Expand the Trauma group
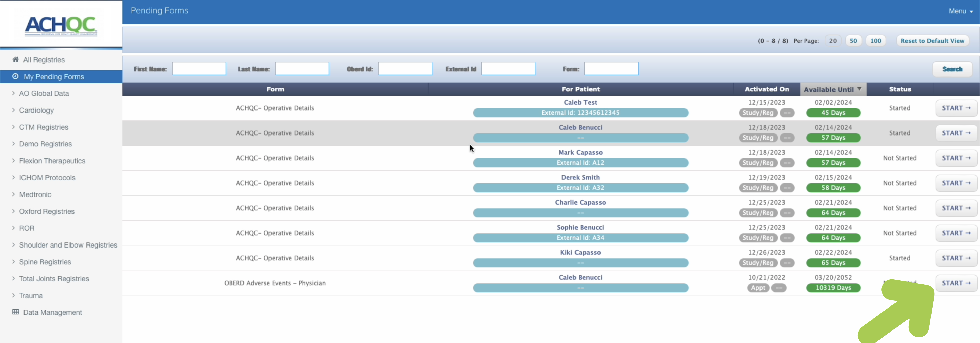Image resolution: width=980 pixels, height=343 pixels. (31, 296)
